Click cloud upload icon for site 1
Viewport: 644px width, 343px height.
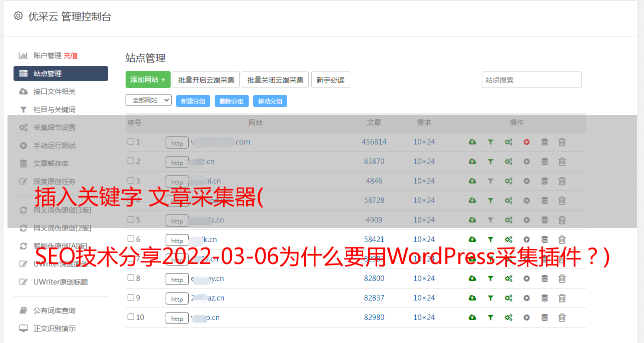472,142
